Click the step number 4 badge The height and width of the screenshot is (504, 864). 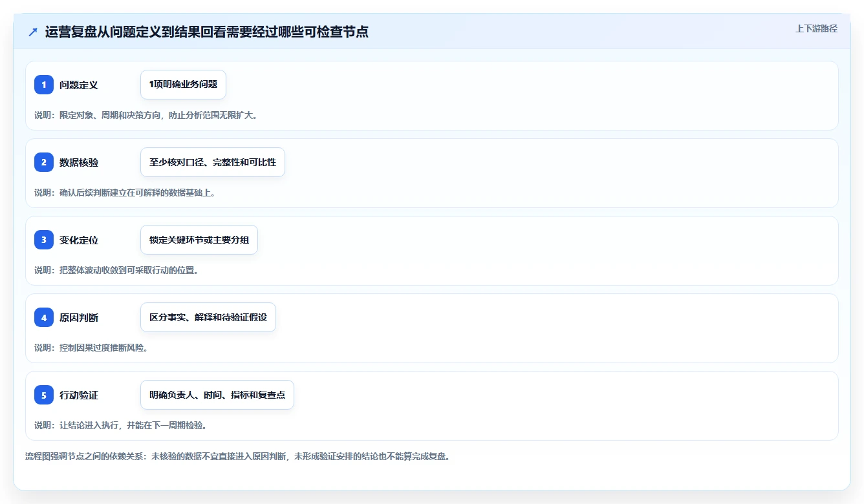tap(44, 317)
